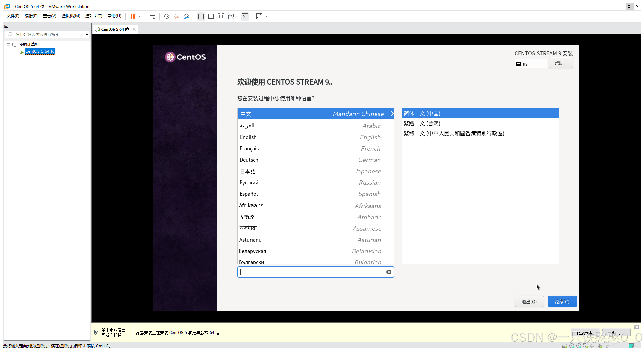Close the CentOS 5 64 位 tab

tap(134, 29)
